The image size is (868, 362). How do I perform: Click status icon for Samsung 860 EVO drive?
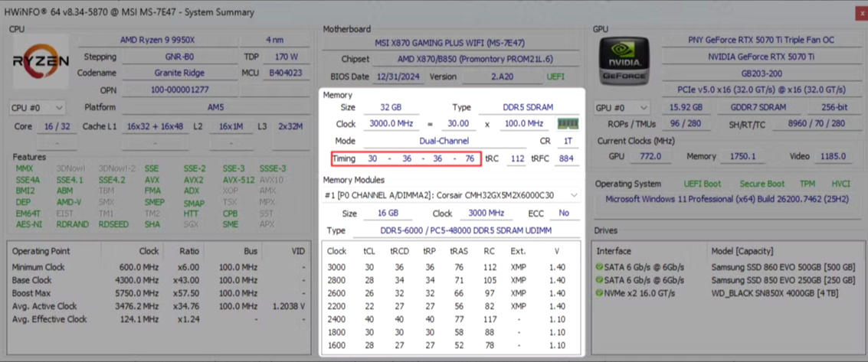tap(599, 267)
